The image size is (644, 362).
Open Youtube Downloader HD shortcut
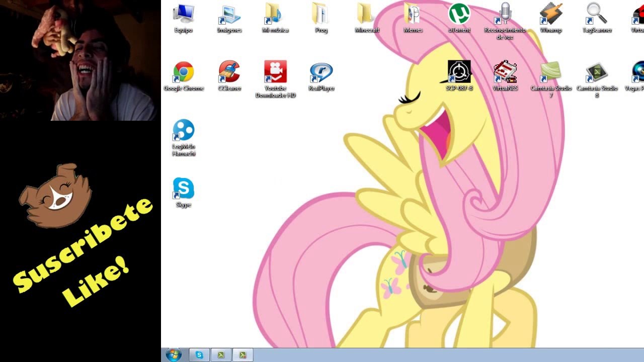[x=275, y=79]
